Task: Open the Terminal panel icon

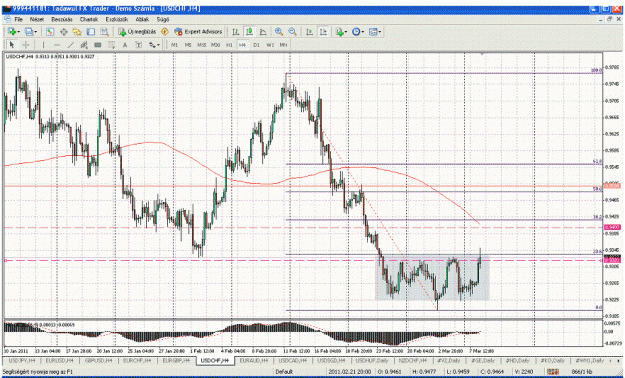Action: pos(91,32)
